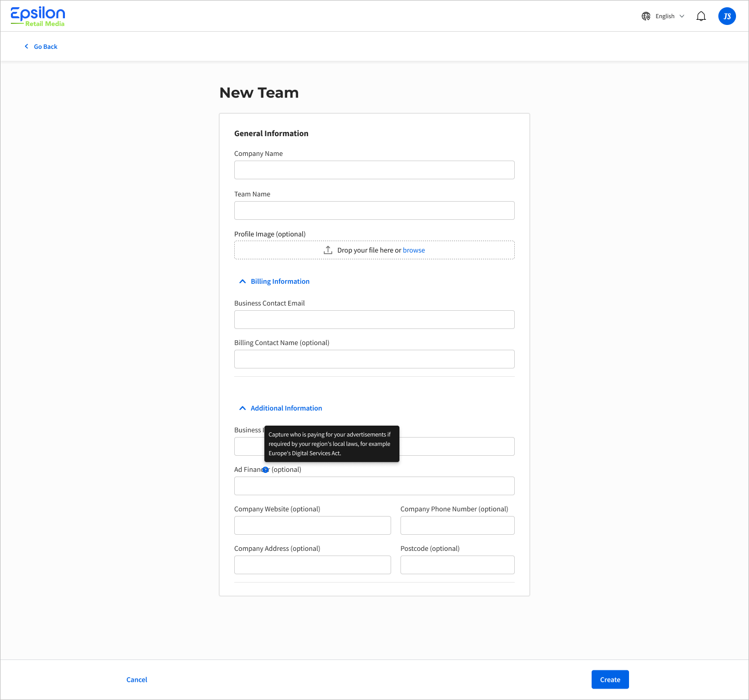Click the browse link to upload image
Viewport: 749px width, 700px height.
pos(414,250)
